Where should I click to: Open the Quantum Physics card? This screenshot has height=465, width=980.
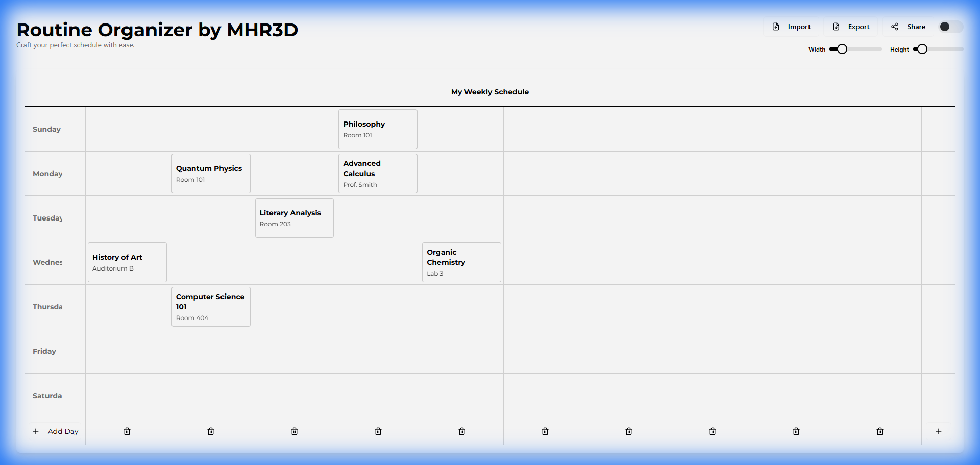pos(211,173)
